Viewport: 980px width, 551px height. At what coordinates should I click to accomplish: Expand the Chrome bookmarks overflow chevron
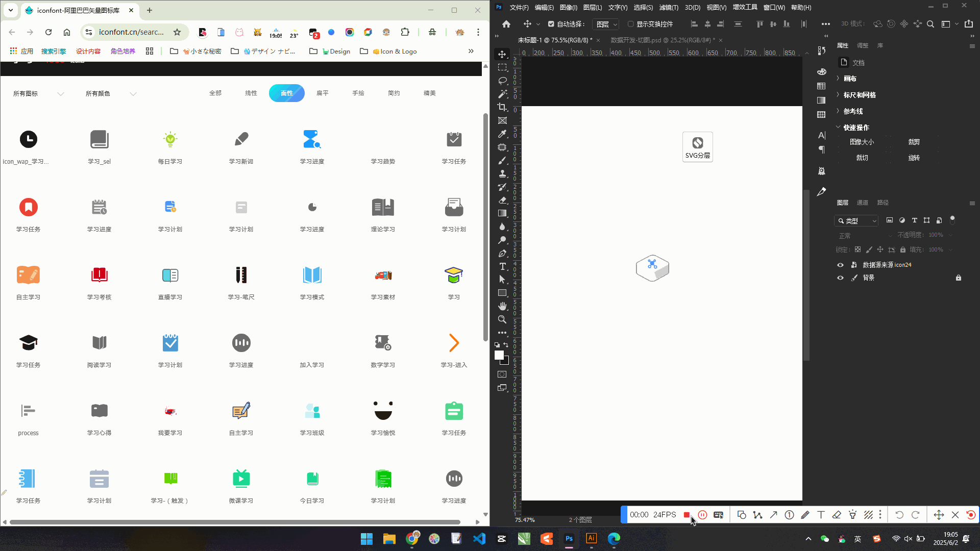[471, 51]
